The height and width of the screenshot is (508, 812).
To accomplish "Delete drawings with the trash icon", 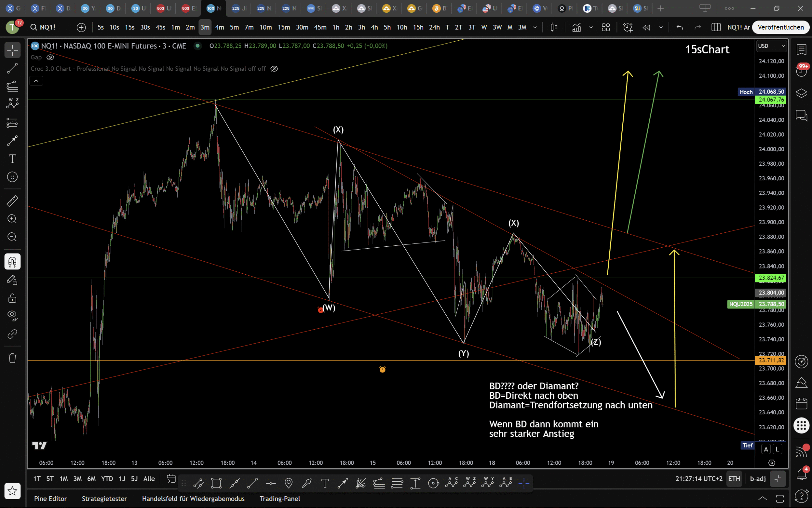I will 12,358.
